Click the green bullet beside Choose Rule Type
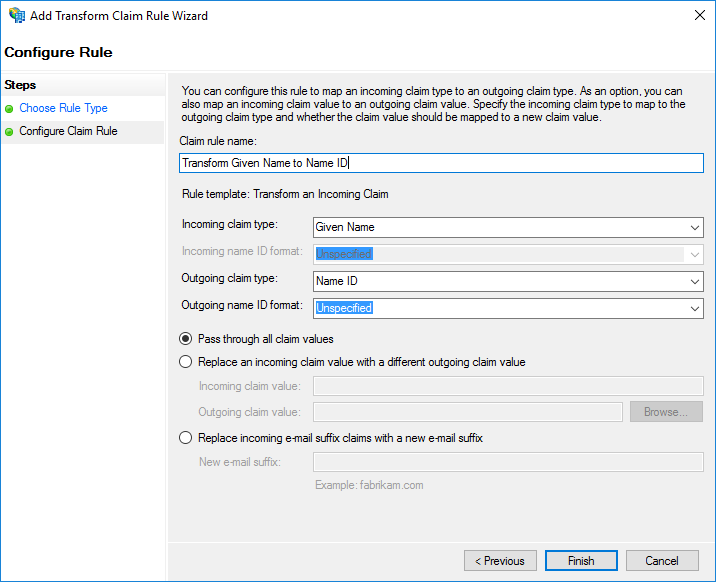 coord(9,109)
